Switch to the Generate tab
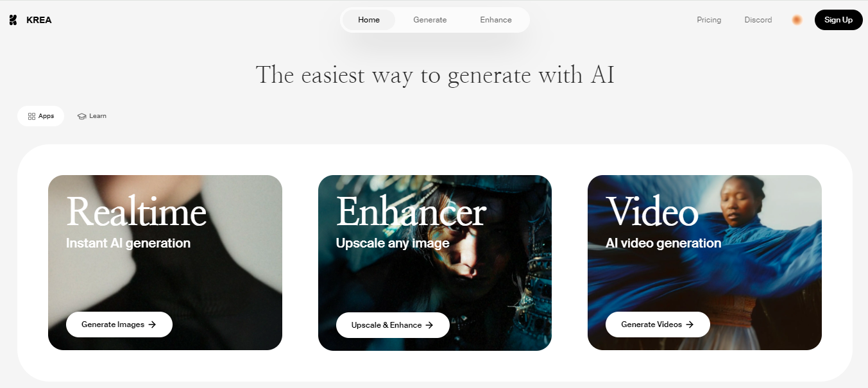This screenshot has height=388, width=868. (430, 20)
